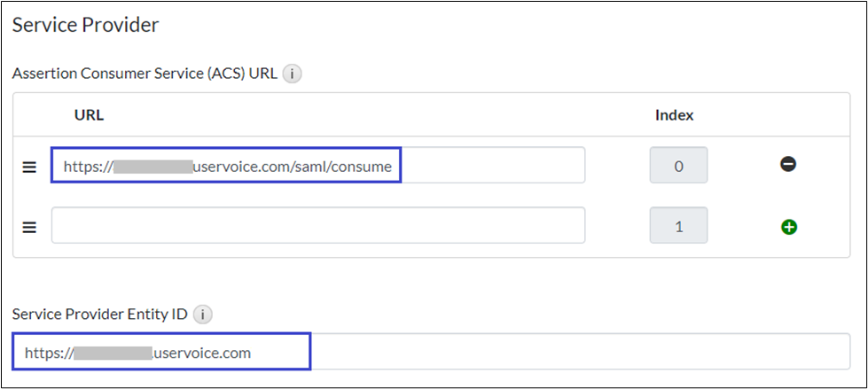Click the Service Provider section heading
The height and width of the screenshot is (389, 868).
[85, 25]
